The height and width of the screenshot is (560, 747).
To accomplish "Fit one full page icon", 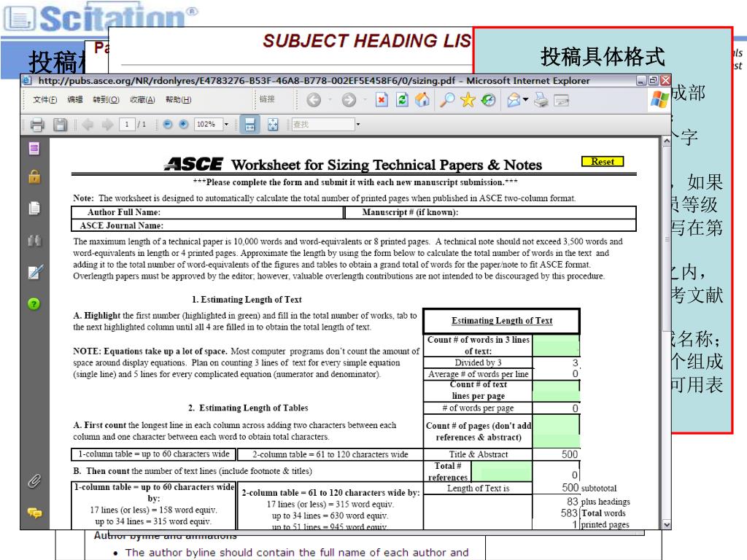I will click(x=273, y=125).
